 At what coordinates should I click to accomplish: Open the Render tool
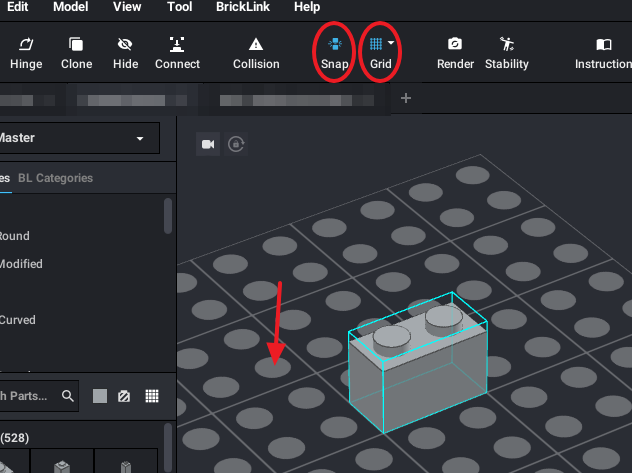(x=455, y=53)
